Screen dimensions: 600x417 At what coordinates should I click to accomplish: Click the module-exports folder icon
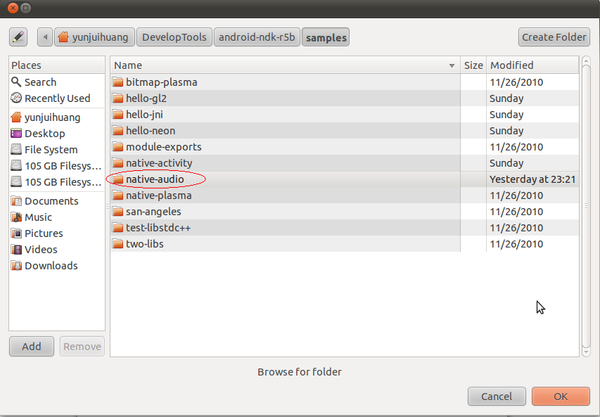(118, 147)
